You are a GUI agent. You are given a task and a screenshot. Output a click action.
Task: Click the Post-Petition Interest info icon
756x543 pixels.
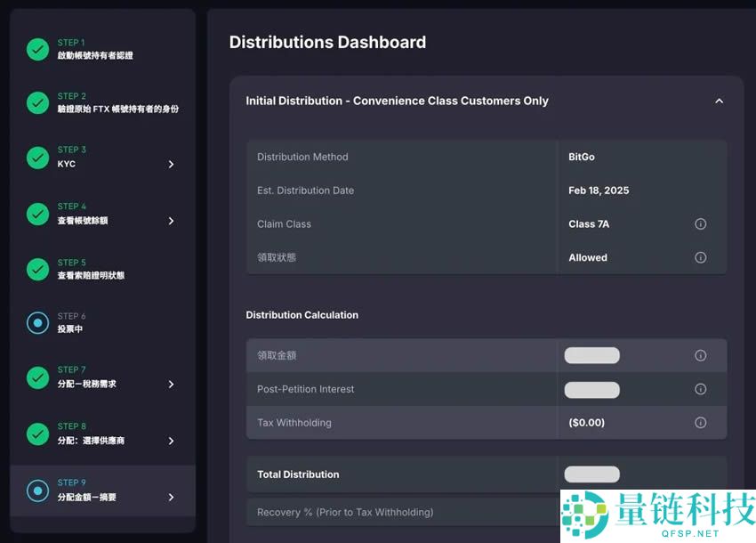[x=701, y=389]
